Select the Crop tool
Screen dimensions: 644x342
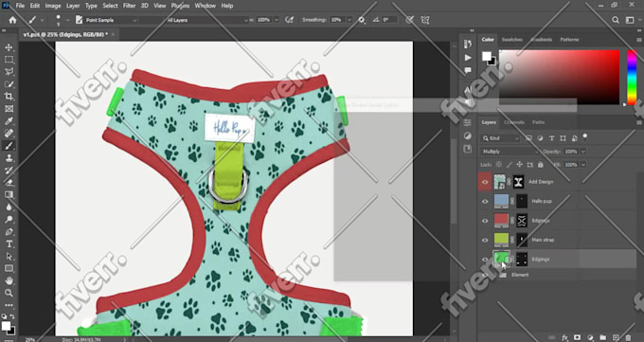coord(9,97)
